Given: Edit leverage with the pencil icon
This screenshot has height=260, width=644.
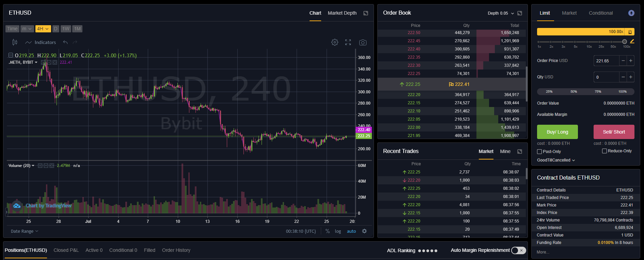Looking at the screenshot, I should (632, 41).
